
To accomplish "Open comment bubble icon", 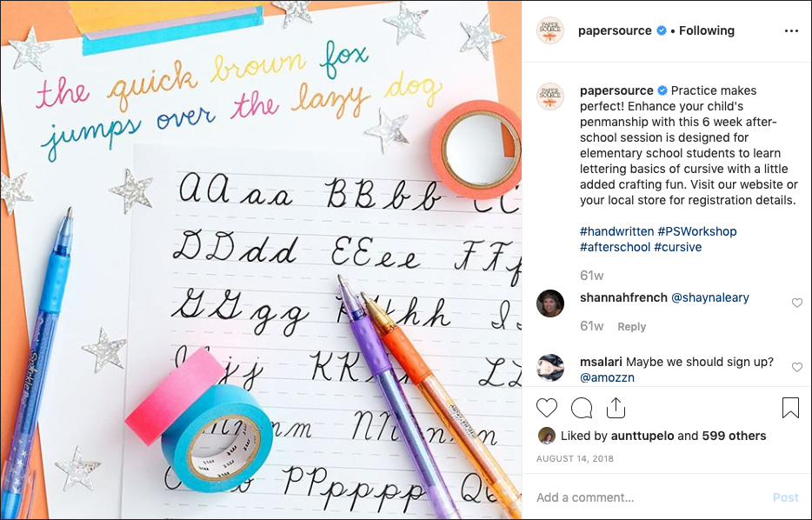I will point(582,408).
